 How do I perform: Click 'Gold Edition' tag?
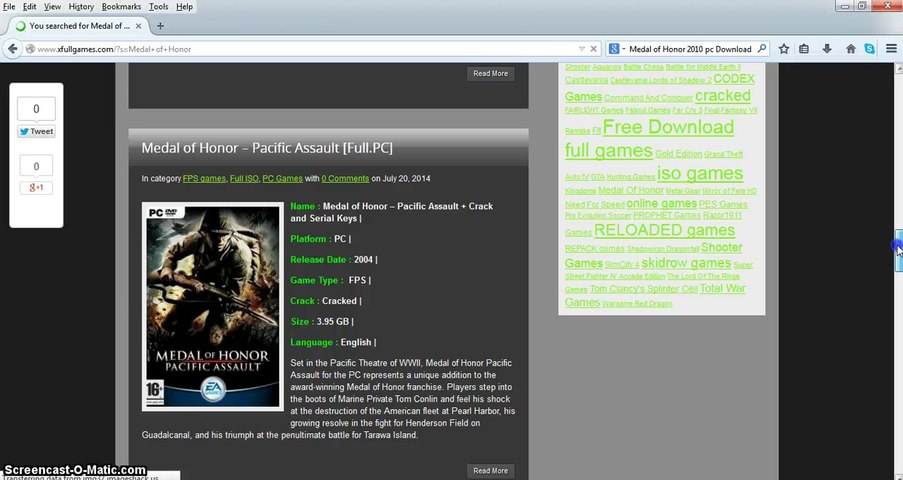(678, 154)
